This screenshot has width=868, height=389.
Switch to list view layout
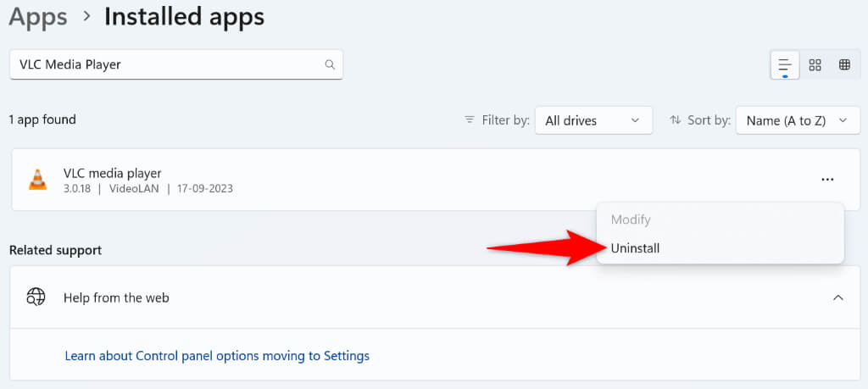coord(785,65)
